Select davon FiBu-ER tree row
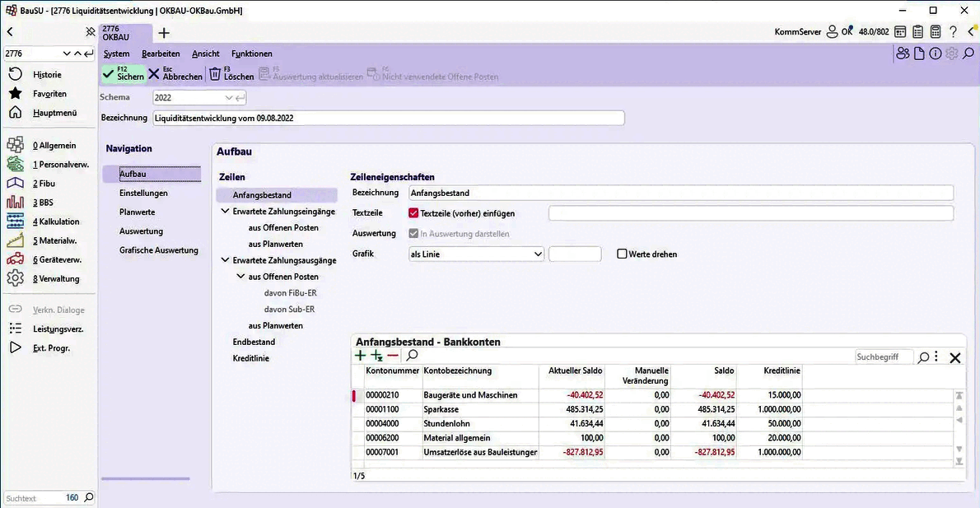 (291, 292)
